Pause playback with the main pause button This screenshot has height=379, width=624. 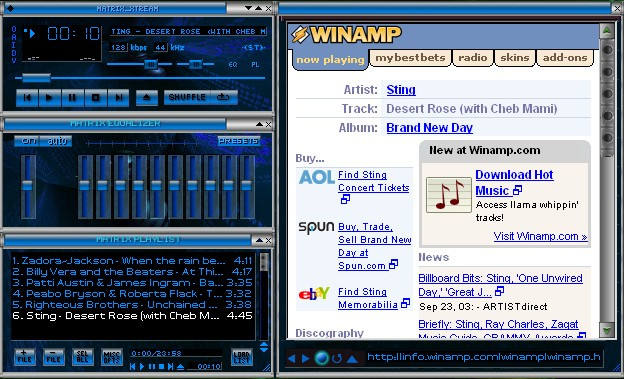tap(72, 98)
